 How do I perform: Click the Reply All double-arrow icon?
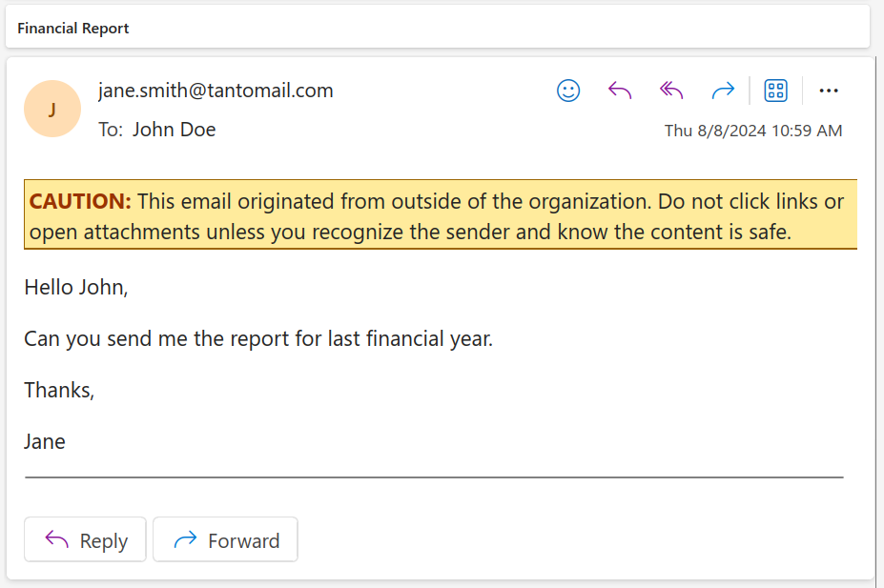coord(671,91)
